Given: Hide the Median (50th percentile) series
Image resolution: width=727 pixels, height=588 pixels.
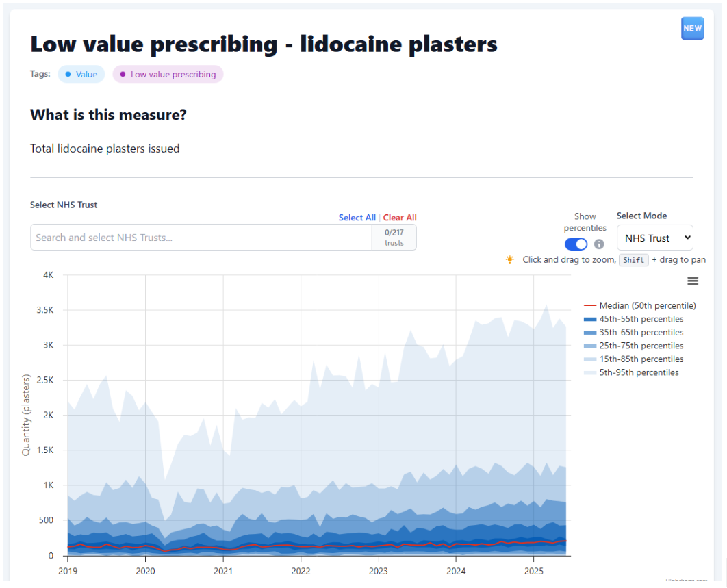Looking at the screenshot, I should click(x=647, y=305).
